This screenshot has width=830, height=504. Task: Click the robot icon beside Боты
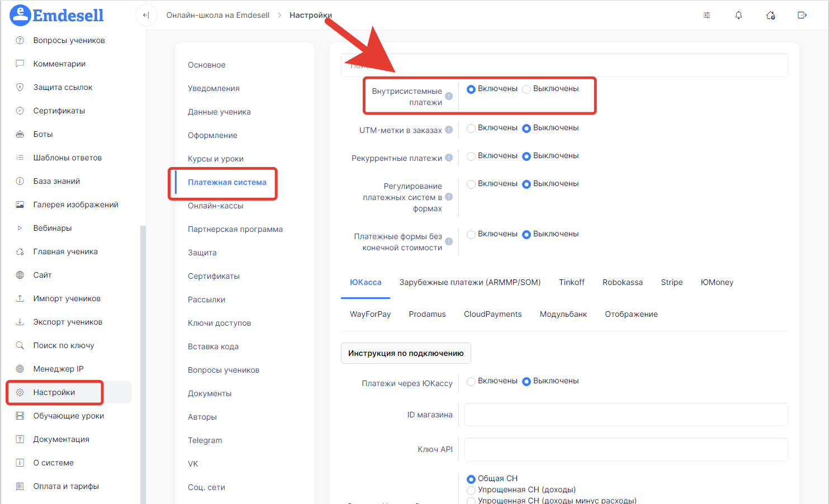[x=20, y=134]
